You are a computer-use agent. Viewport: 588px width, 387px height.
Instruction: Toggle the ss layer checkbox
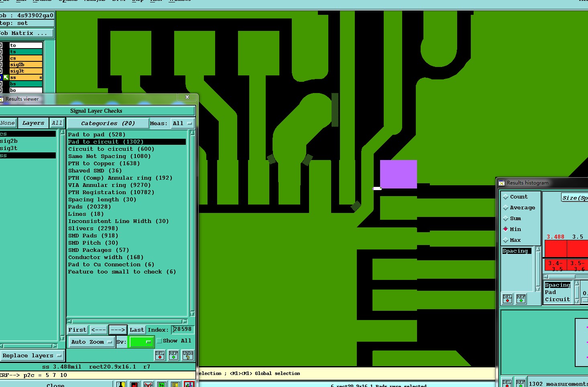pyautogui.click(x=1, y=77)
